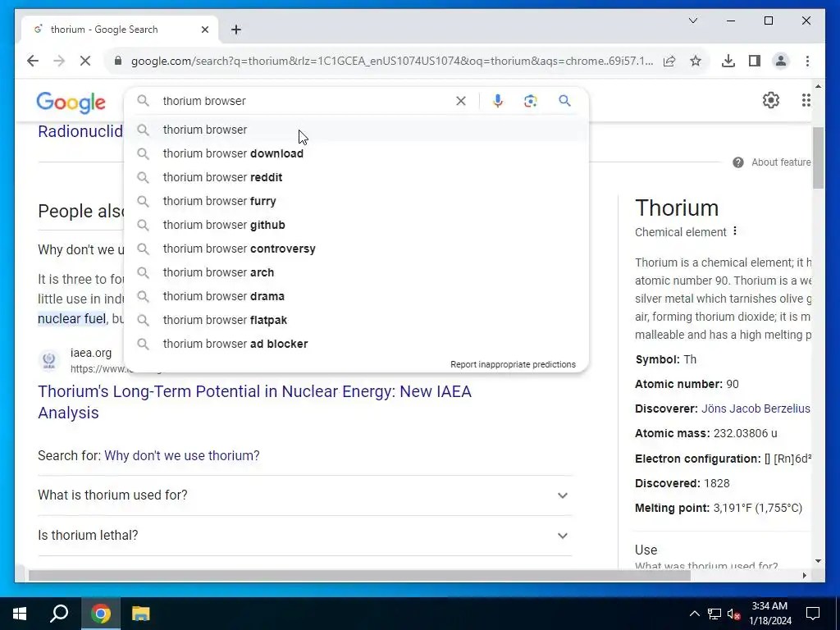Click the Google logo
Viewport: 840px width, 630px height.
[71, 103]
